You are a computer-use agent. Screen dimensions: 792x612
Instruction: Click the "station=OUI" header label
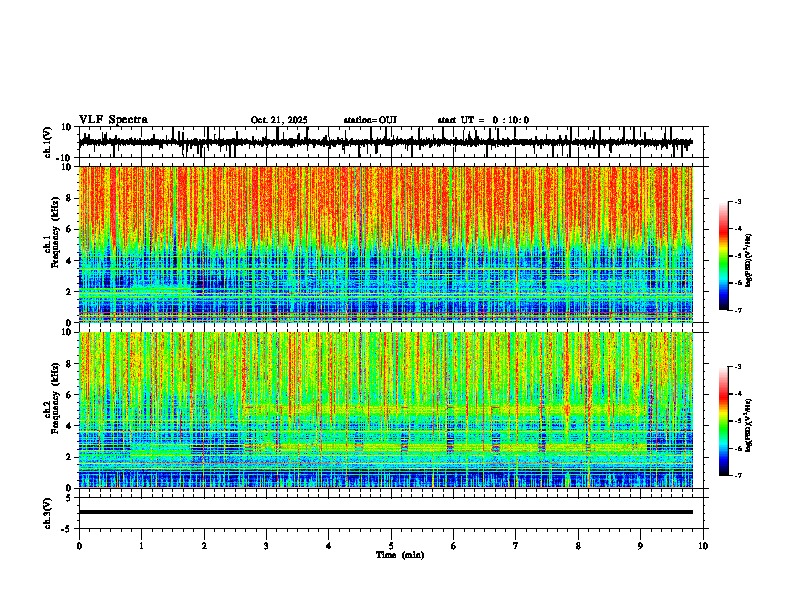tap(370, 120)
